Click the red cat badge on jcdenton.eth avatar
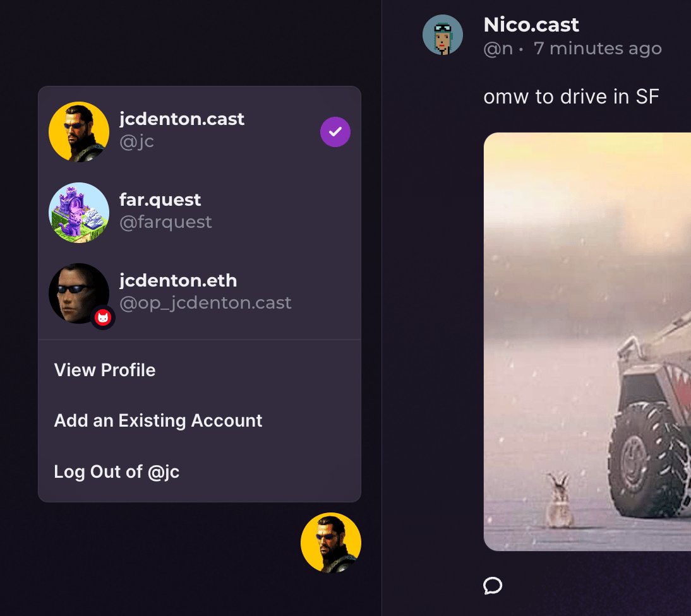The width and height of the screenshot is (691, 616). click(102, 317)
